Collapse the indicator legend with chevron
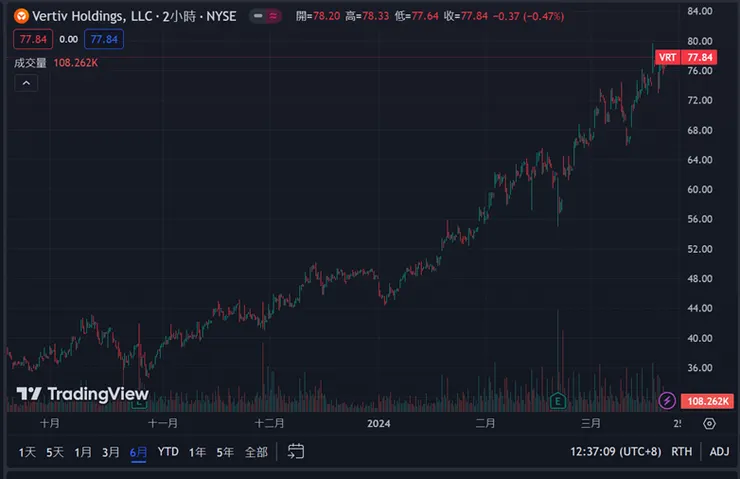This screenshot has width=740, height=479. 26,83
